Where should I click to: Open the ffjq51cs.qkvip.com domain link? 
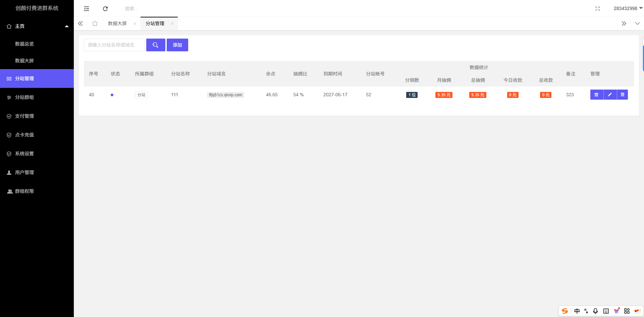coord(225,95)
